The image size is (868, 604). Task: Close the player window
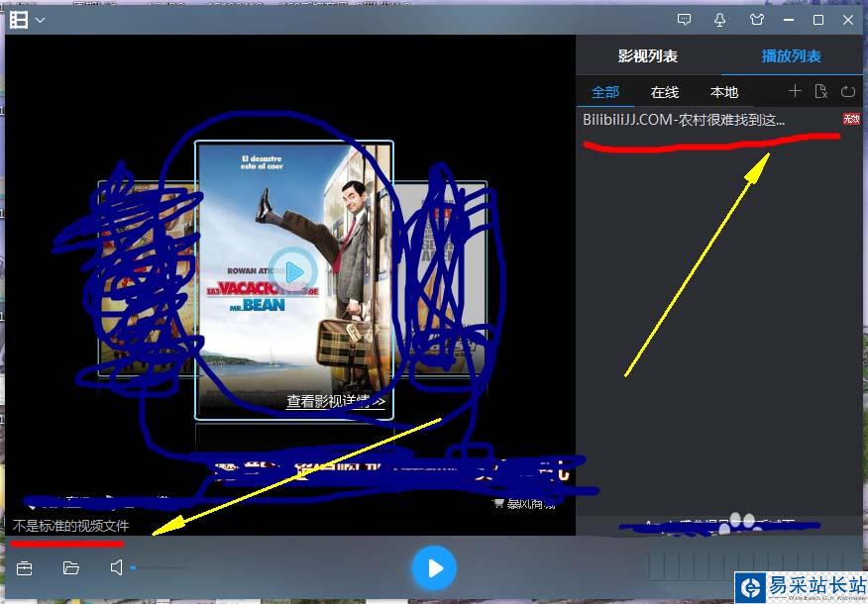pyautogui.click(x=848, y=20)
